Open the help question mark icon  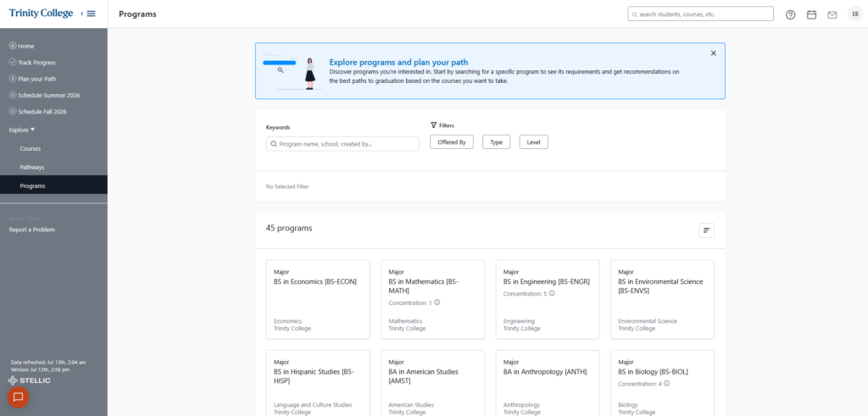tap(791, 15)
